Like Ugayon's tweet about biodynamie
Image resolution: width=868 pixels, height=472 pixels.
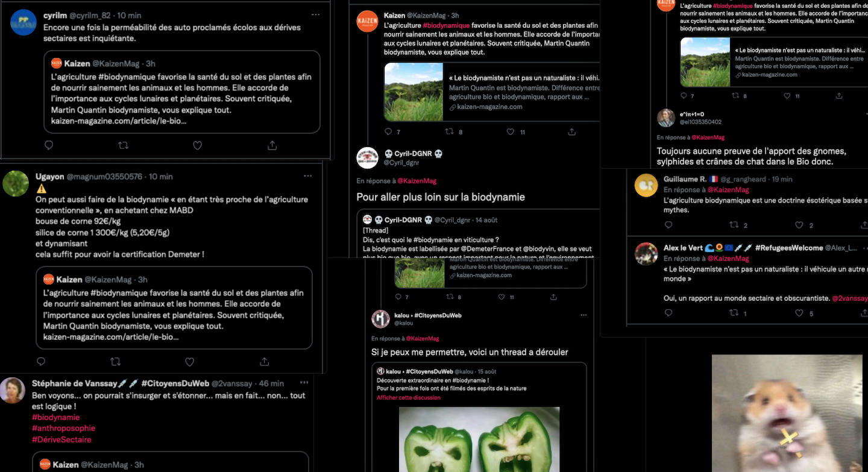pos(189,362)
